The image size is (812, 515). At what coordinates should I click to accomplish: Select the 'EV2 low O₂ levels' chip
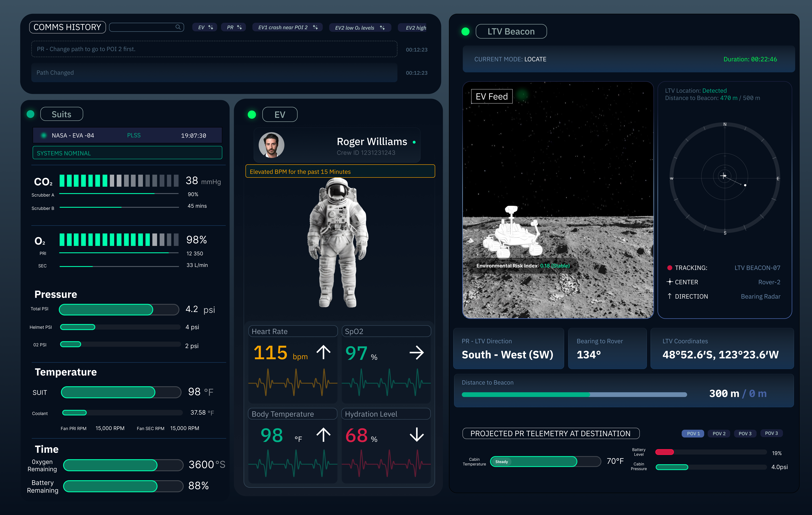click(x=360, y=28)
